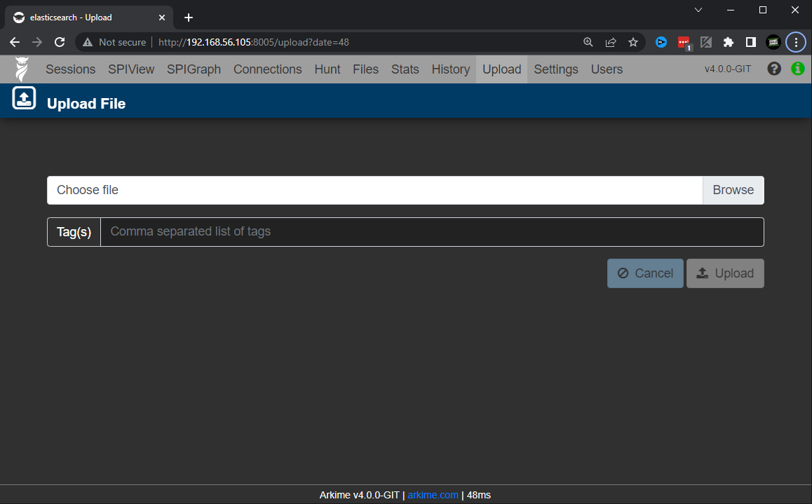Click the Arkime owl logo
812x504 pixels.
point(22,69)
